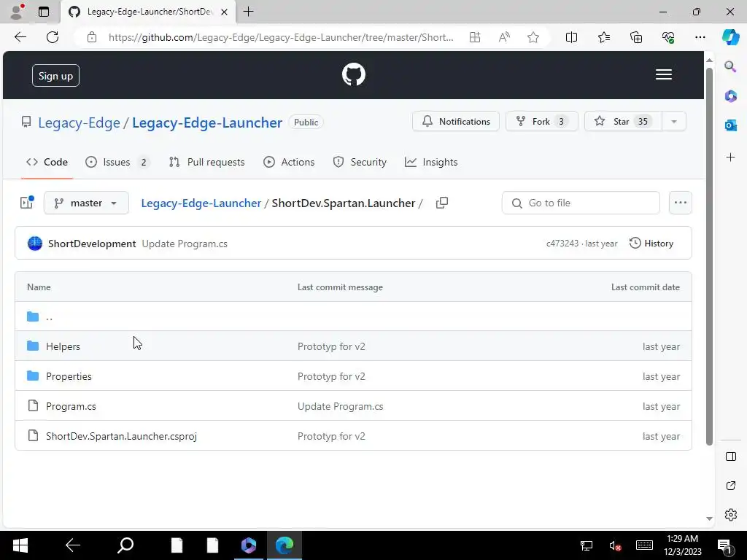Open the latest commit message Update Program.cs
747x560 pixels.
pyautogui.click(x=185, y=244)
